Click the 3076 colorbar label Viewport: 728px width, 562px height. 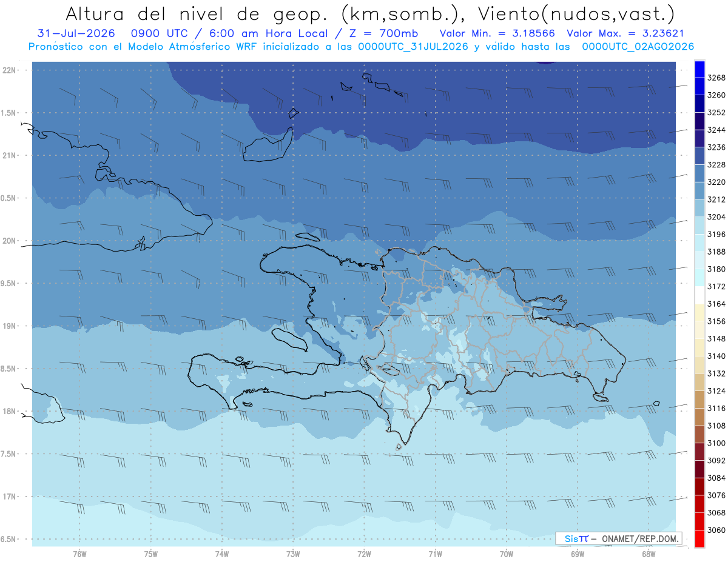pyautogui.click(x=716, y=495)
